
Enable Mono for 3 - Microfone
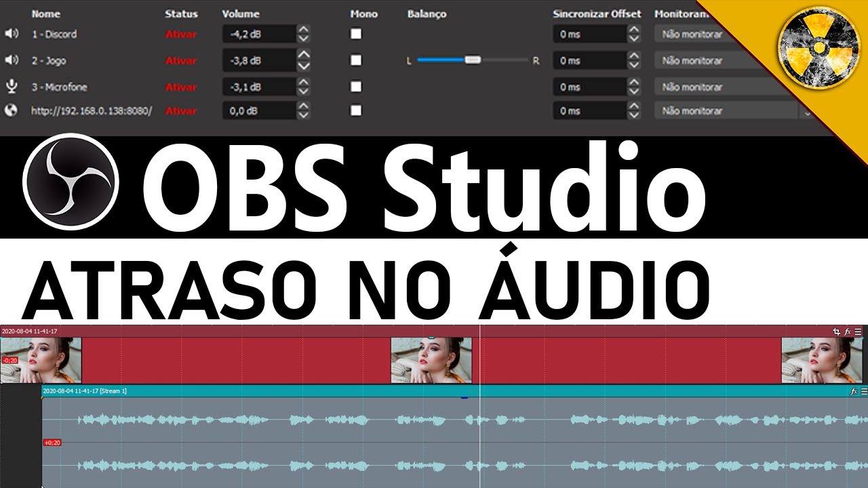click(356, 87)
